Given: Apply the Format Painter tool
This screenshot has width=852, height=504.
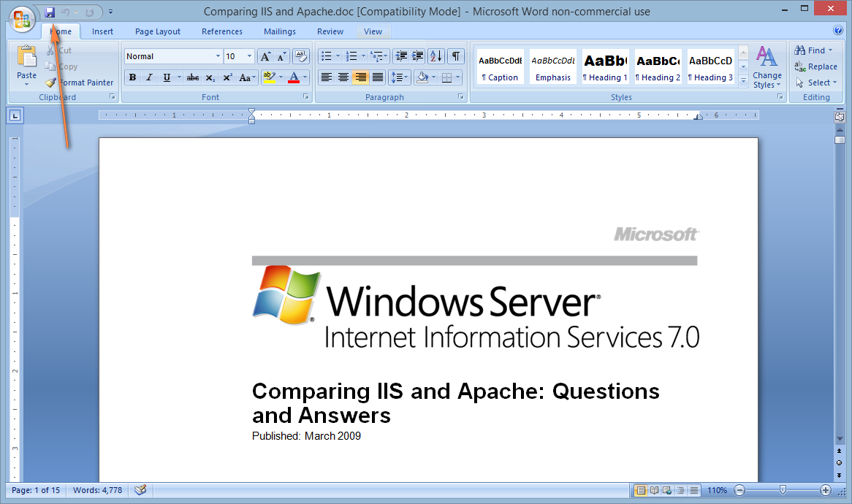Looking at the screenshot, I should pos(80,83).
